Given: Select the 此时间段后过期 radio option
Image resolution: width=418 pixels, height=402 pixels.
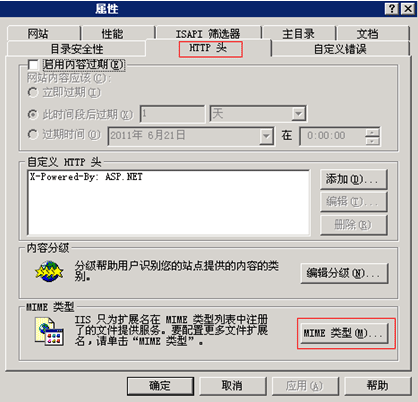Looking at the screenshot, I should pyautogui.click(x=33, y=114).
